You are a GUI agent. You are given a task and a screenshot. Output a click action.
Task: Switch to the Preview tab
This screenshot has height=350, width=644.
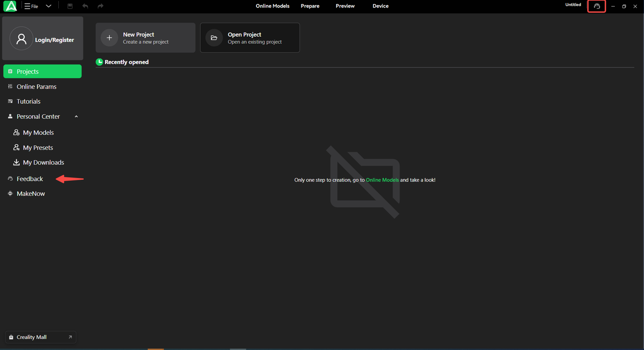(x=345, y=6)
